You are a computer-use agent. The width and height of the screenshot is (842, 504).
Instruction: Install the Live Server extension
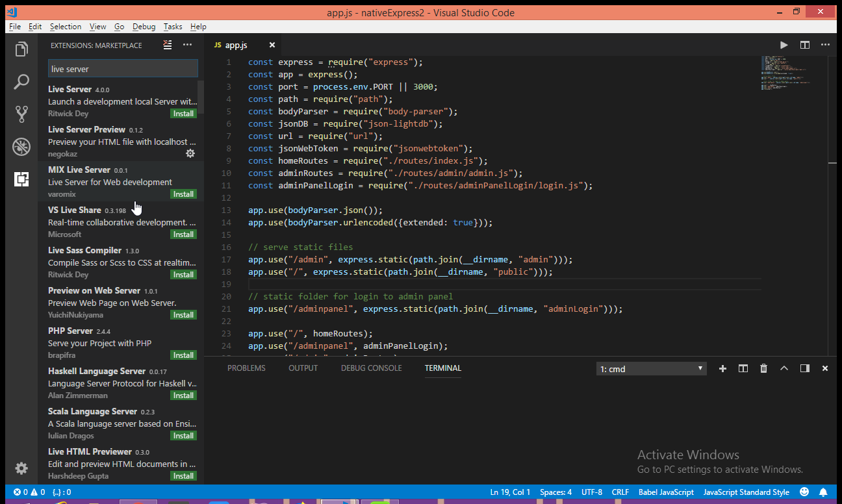point(184,114)
